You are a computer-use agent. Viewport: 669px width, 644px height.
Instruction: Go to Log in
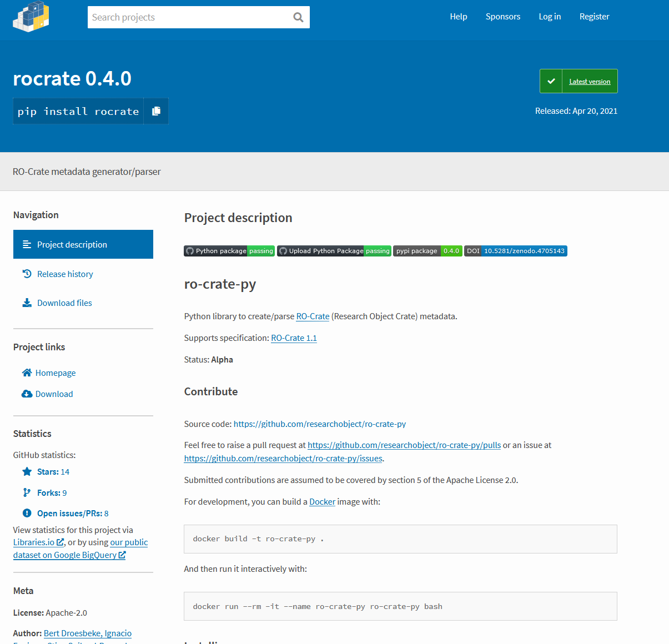(x=550, y=17)
